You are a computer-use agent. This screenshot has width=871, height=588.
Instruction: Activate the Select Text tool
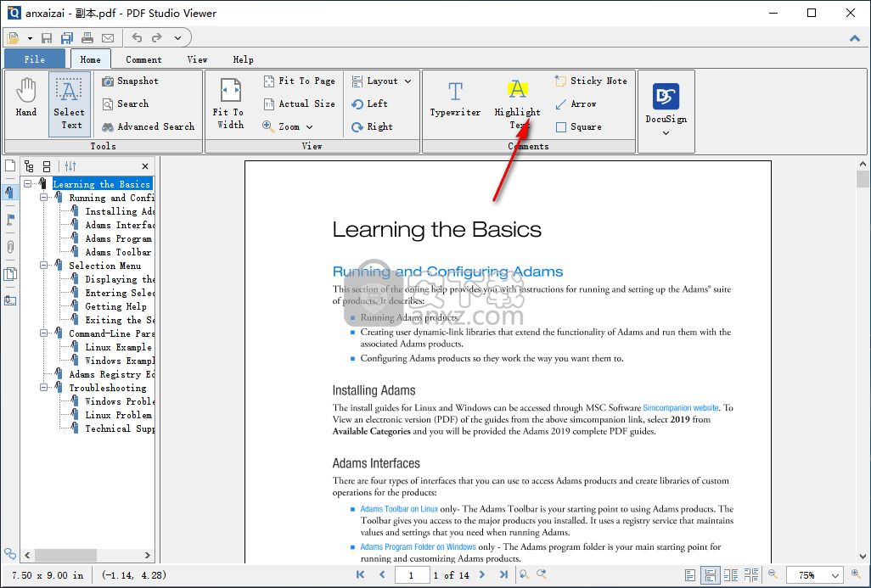point(69,104)
